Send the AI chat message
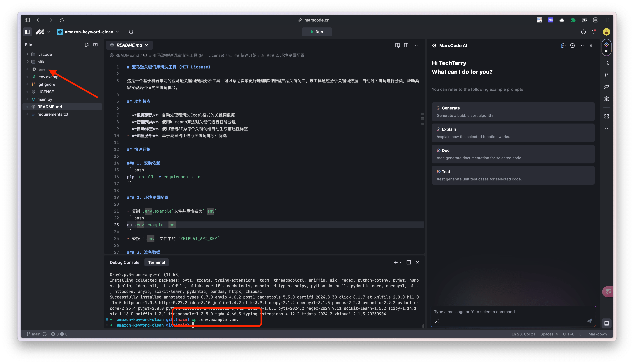The width and height of the screenshot is (634, 364). 589,321
